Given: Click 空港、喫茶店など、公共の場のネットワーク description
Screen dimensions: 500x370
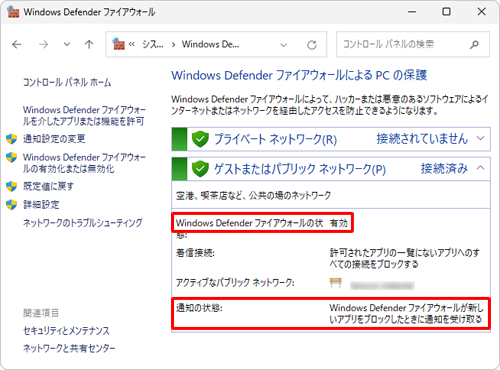Looking at the screenshot, I should point(253,195).
